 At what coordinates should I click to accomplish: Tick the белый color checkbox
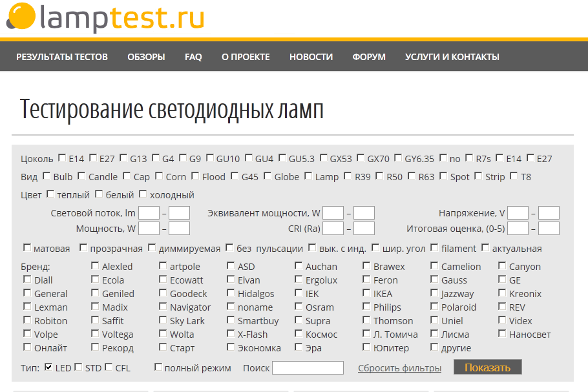99,194
